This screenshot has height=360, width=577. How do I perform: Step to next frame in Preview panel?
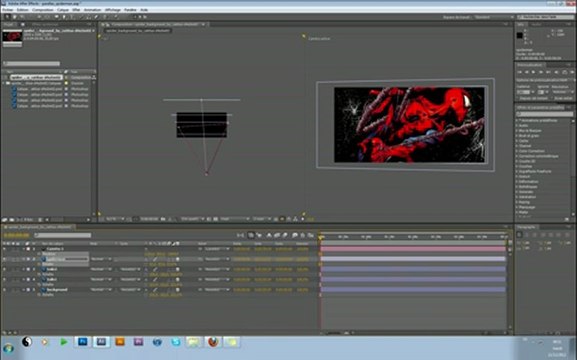pyautogui.click(x=541, y=73)
